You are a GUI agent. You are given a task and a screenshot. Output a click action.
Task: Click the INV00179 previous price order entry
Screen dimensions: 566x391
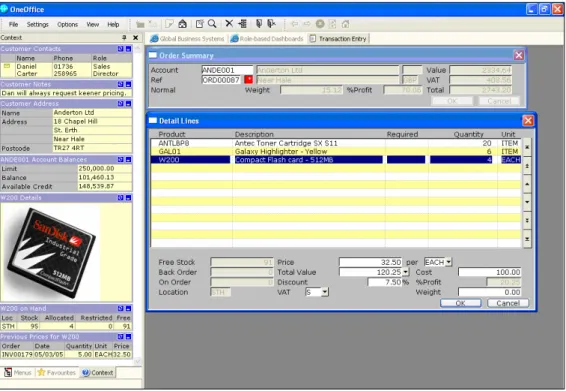(x=17, y=355)
